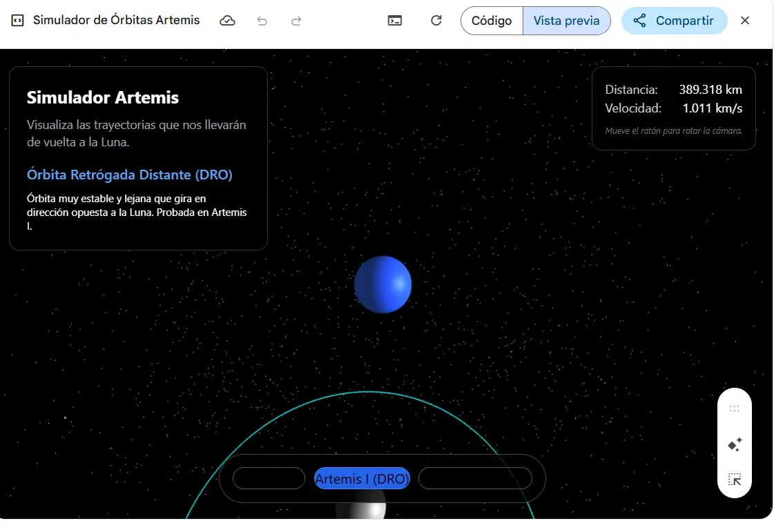Click the subtitle Visualiza las trayectorias

[136, 133]
